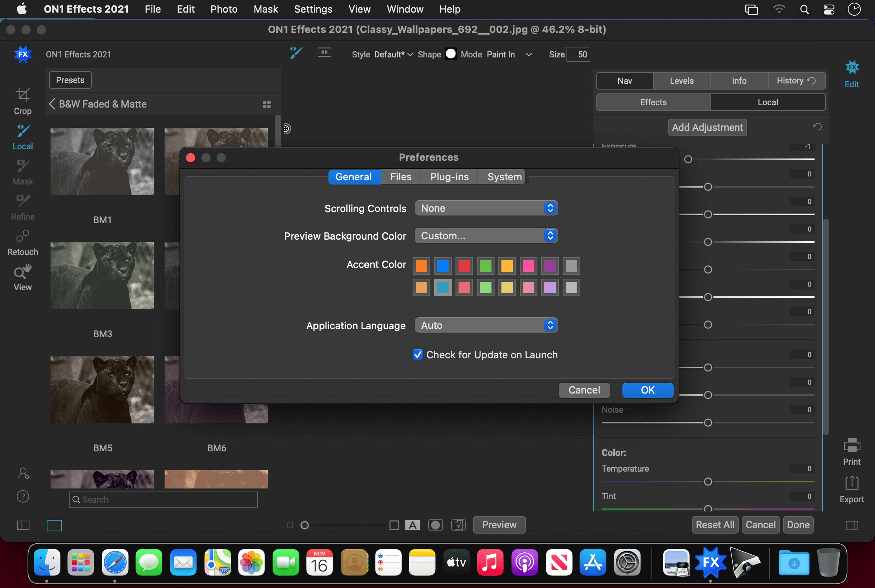Click the gradient tool icon in options bar

click(324, 52)
